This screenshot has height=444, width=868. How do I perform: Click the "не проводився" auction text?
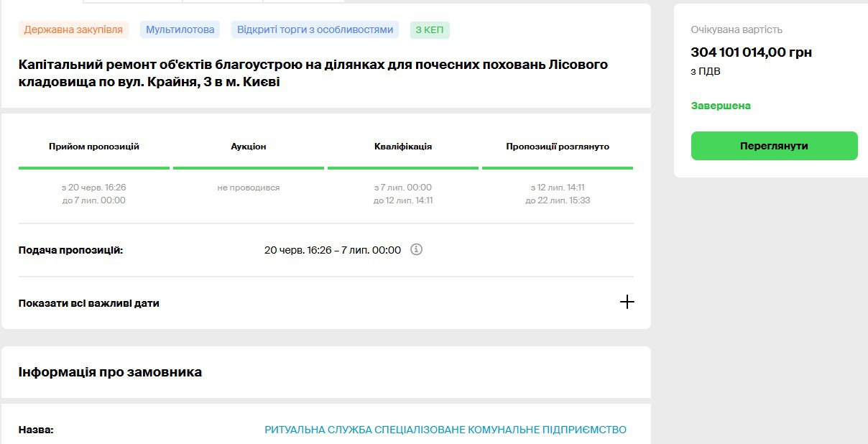pyautogui.click(x=249, y=188)
